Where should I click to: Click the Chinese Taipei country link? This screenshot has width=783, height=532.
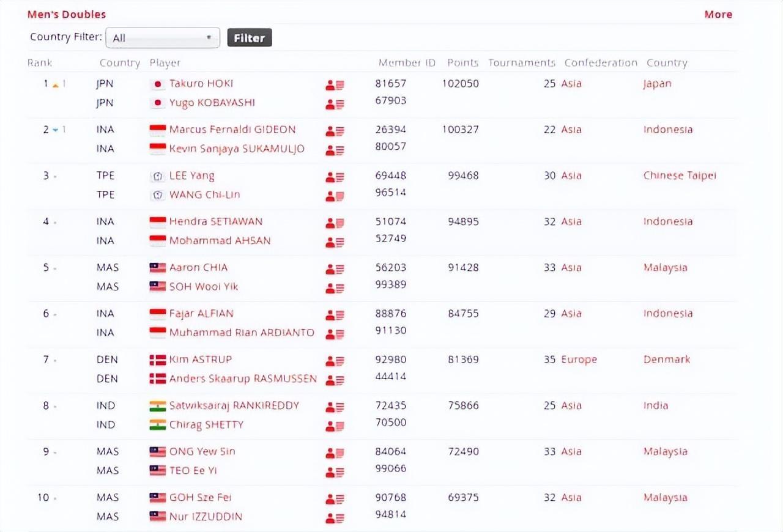679,175
